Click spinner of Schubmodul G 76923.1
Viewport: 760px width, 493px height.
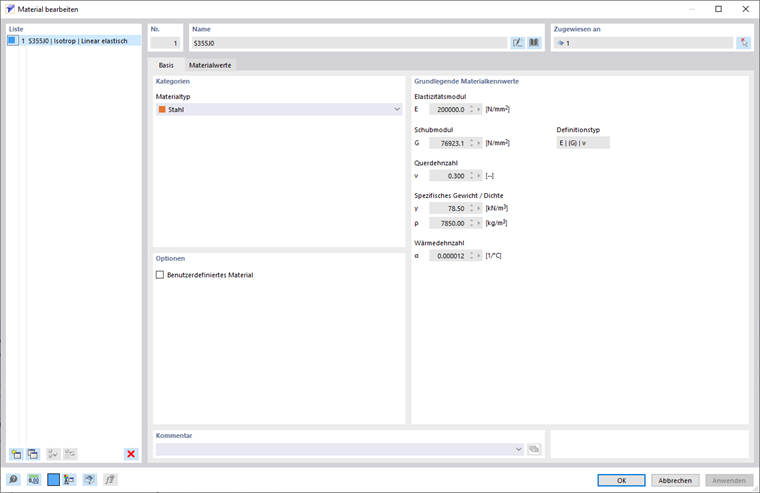coord(472,143)
